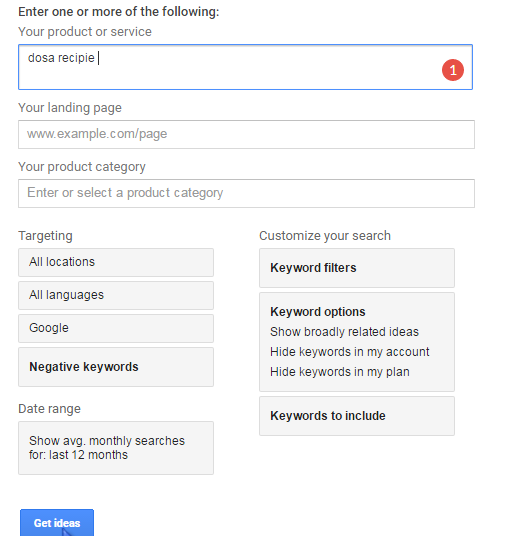
Task: Click the Get ideas button
Action: click(57, 523)
